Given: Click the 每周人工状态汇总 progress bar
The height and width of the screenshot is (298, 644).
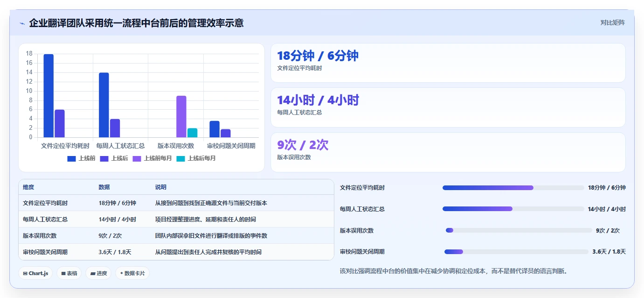Looking at the screenshot, I should (x=513, y=209).
